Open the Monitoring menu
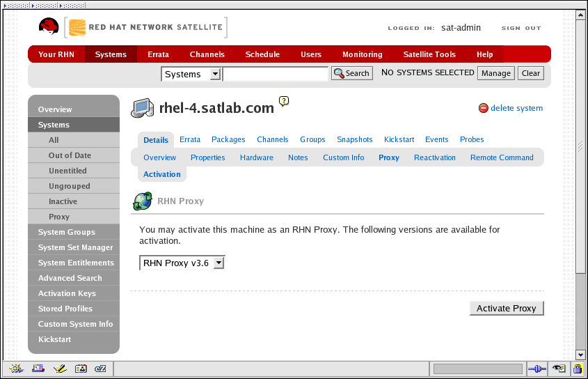 coord(363,54)
